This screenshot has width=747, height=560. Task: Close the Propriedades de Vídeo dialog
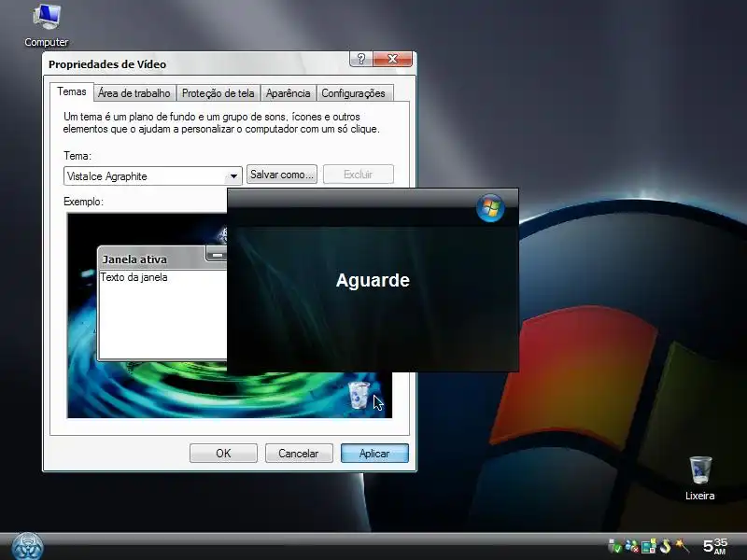point(392,59)
